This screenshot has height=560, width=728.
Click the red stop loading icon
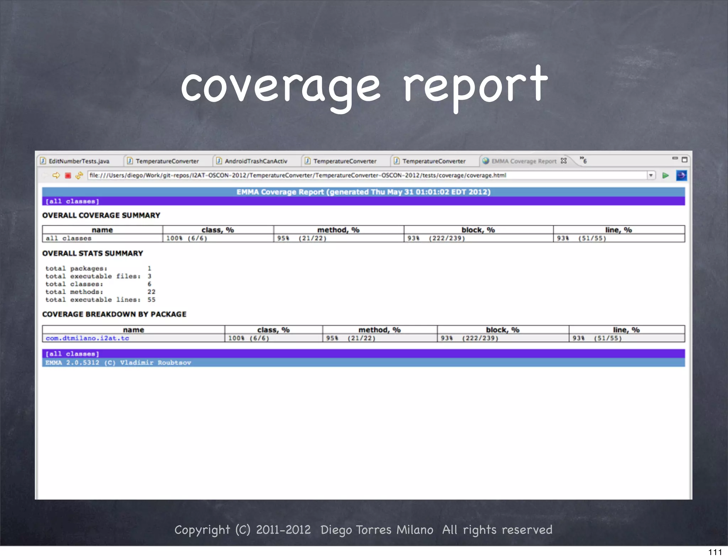68,175
